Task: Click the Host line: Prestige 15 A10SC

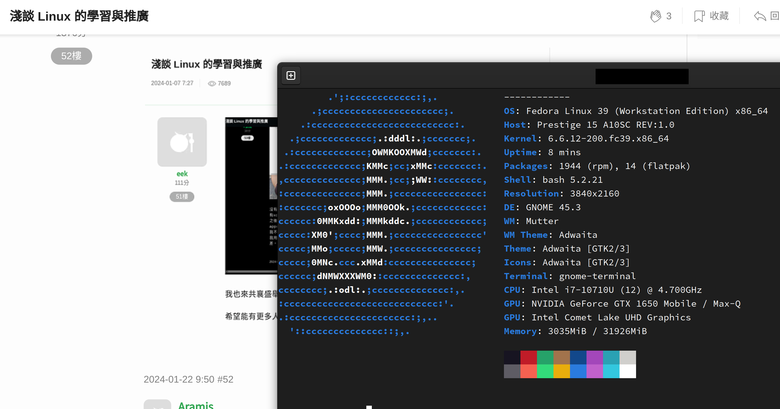Action: click(x=589, y=125)
